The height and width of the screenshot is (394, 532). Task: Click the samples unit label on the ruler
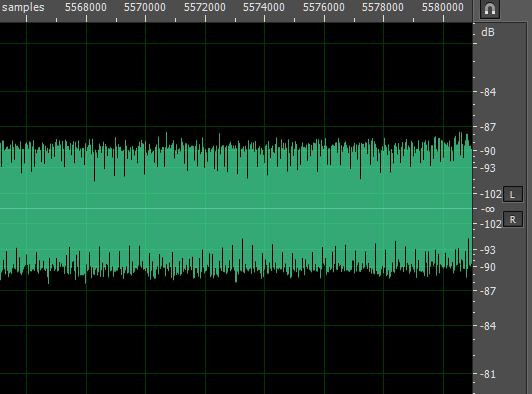(23, 7)
